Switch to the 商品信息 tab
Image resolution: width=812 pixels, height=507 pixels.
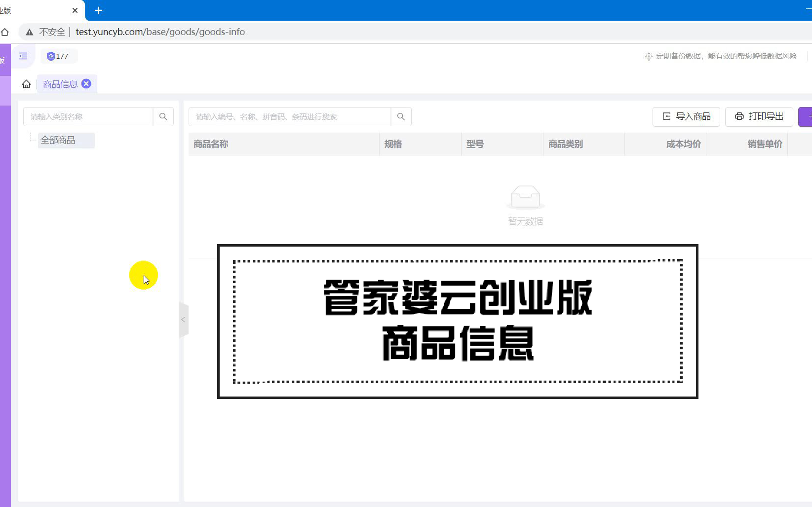(60, 84)
